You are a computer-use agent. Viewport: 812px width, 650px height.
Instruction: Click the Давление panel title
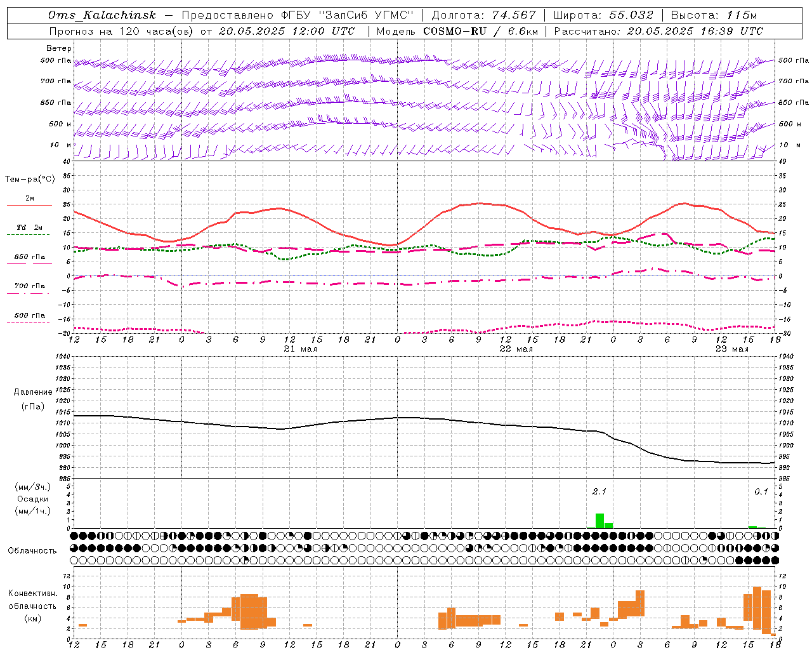[x=33, y=392]
